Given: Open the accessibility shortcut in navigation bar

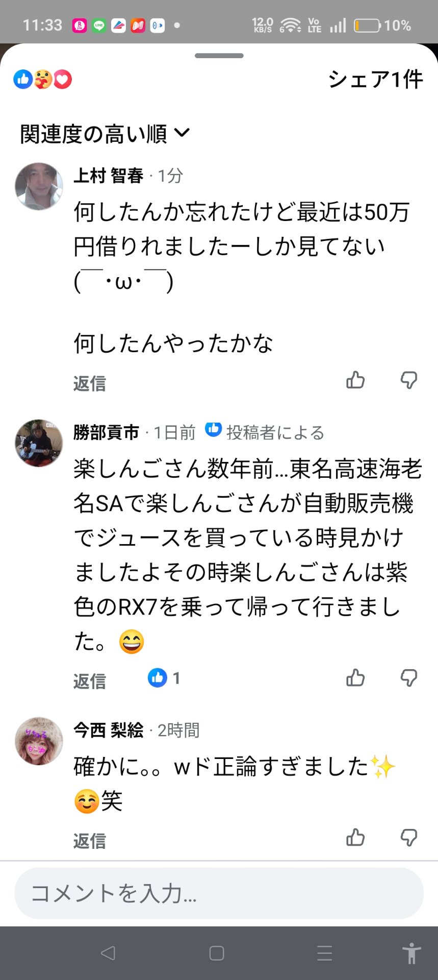Looking at the screenshot, I should (x=411, y=953).
